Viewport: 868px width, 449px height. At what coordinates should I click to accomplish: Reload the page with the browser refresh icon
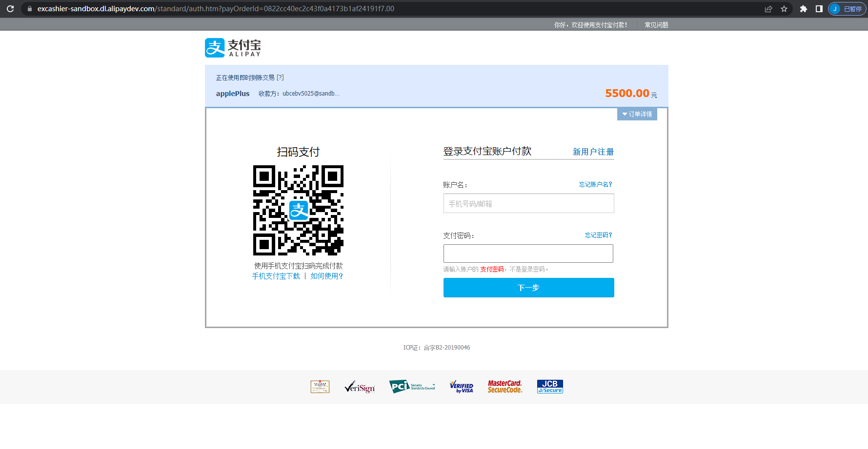pyautogui.click(x=10, y=9)
